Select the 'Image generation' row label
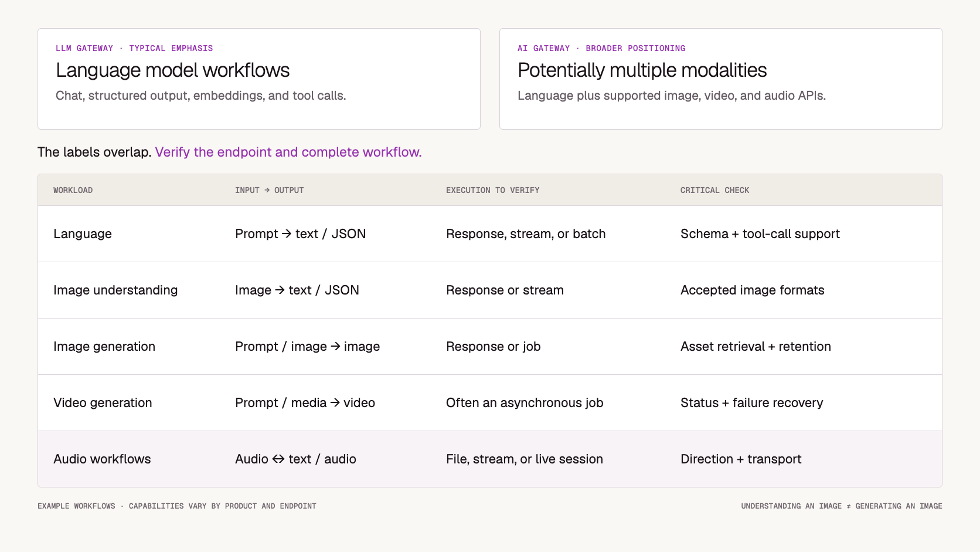Viewport: 980px width, 552px height. click(104, 347)
